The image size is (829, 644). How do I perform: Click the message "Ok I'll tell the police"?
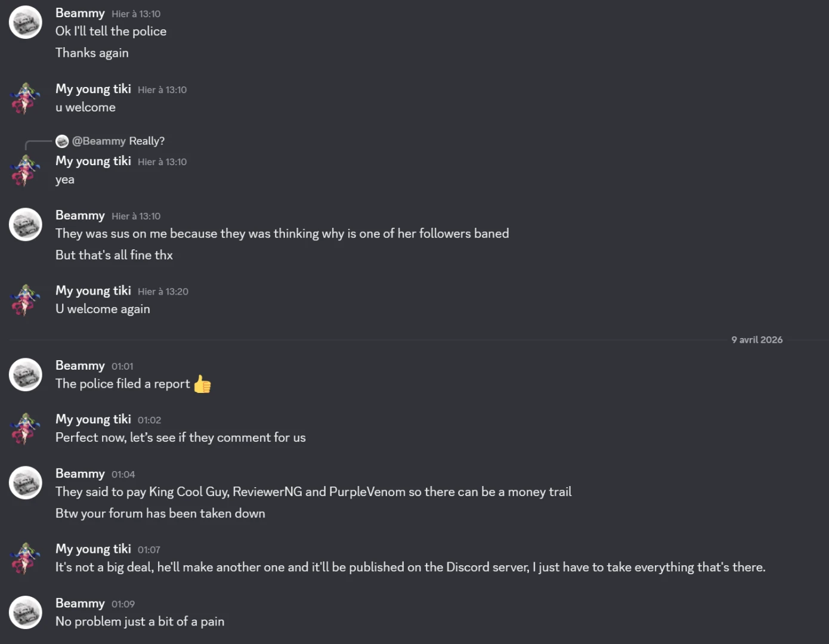[111, 31]
